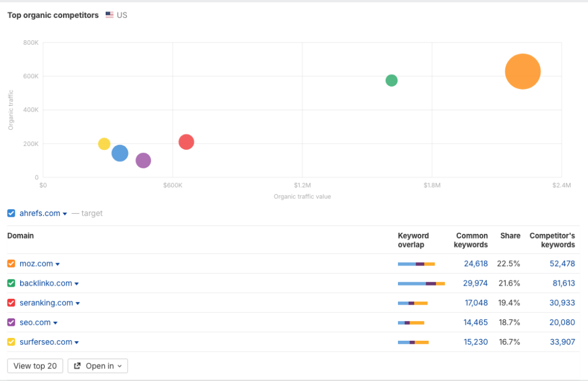Open the moz.com domain link

click(x=36, y=264)
